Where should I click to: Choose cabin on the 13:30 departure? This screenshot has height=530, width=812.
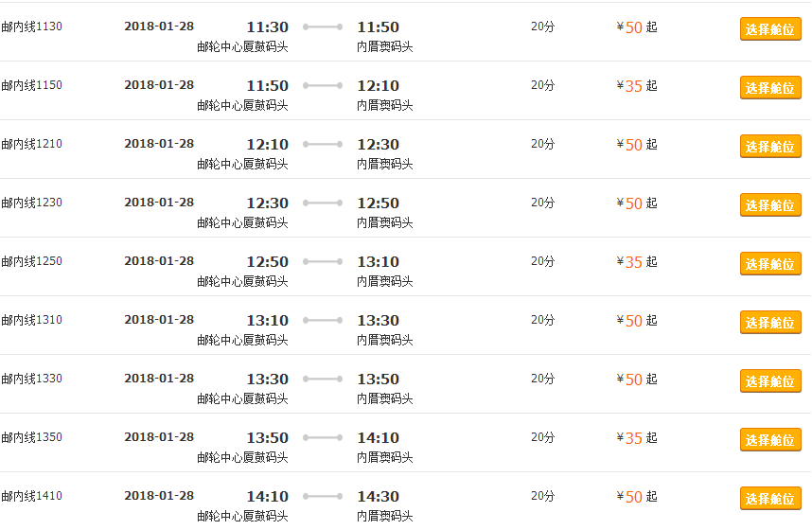coord(770,380)
